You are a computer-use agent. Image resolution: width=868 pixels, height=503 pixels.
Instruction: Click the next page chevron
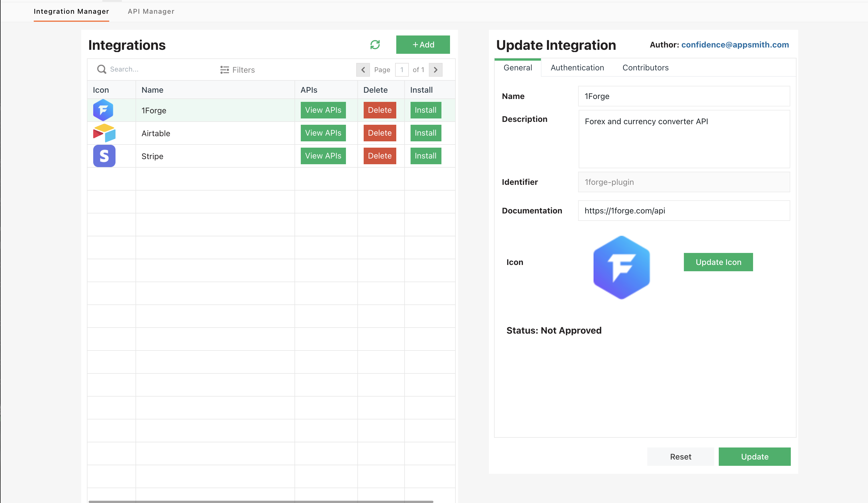(x=435, y=70)
